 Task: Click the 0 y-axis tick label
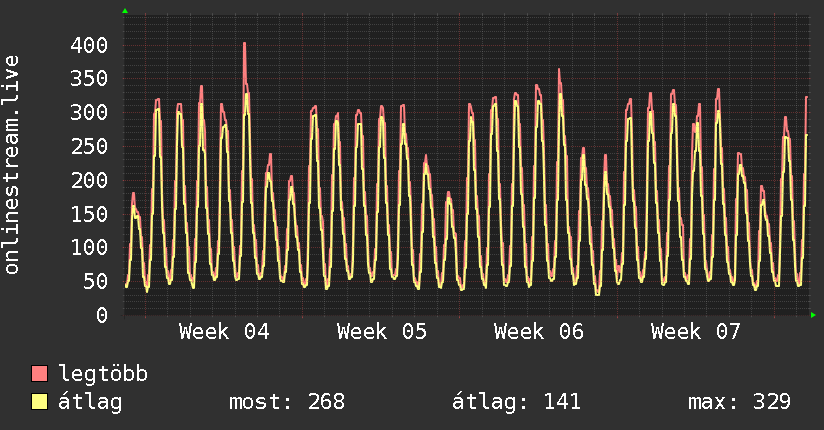click(102, 315)
